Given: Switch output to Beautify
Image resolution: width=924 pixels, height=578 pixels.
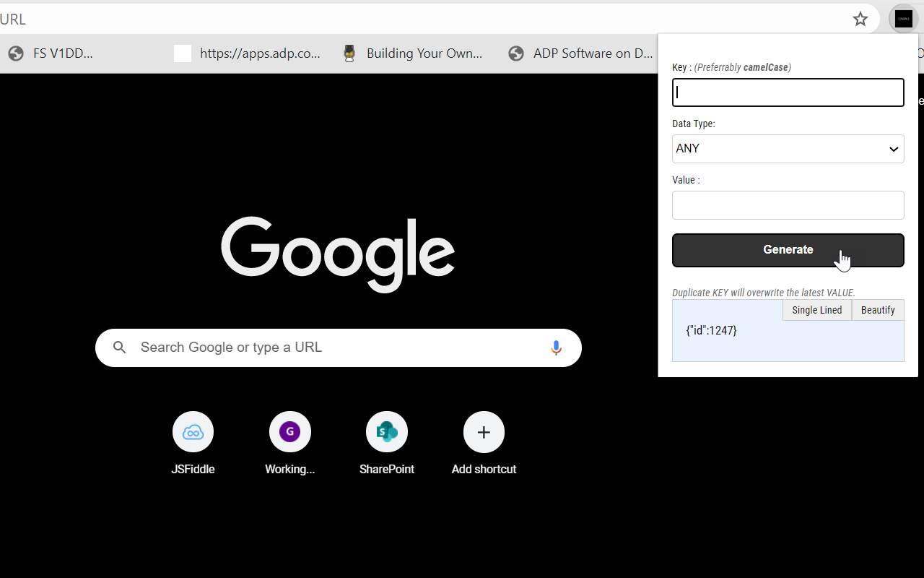Looking at the screenshot, I should click(x=878, y=310).
